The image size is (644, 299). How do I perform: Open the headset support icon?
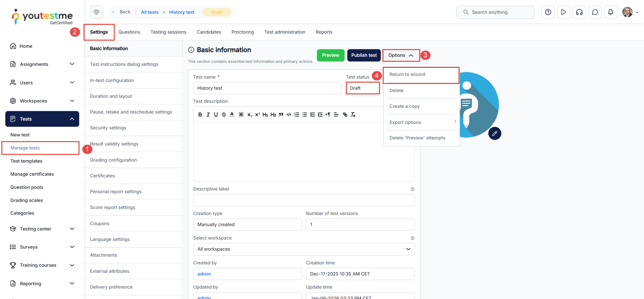579,12
